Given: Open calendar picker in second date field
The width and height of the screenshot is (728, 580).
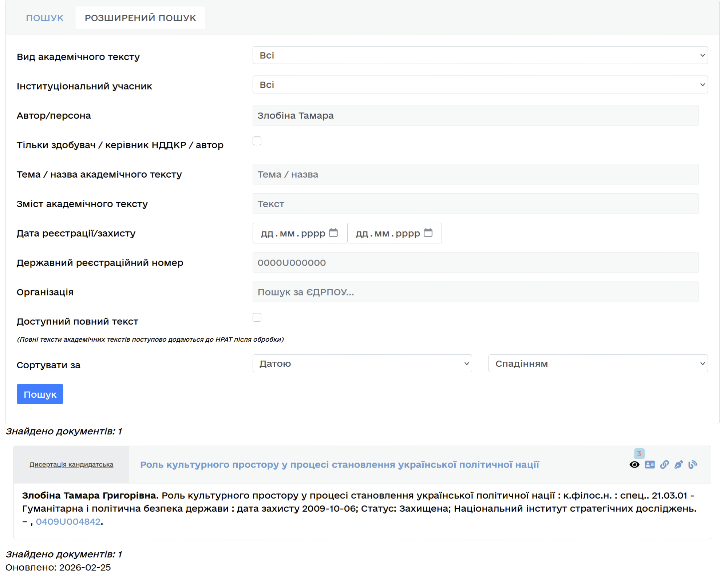Looking at the screenshot, I should (428, 233).
